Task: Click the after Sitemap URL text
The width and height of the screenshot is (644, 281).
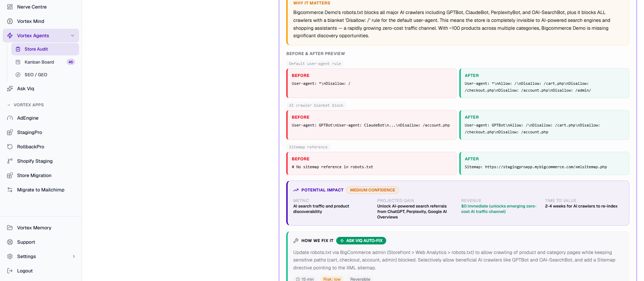Action: coord(536,167)
